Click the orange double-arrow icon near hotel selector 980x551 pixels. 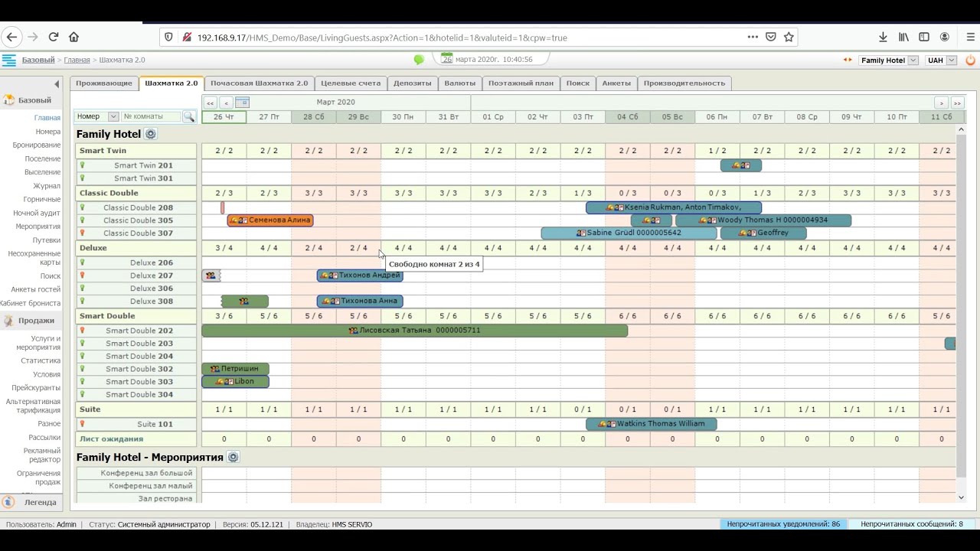(848, 60)
